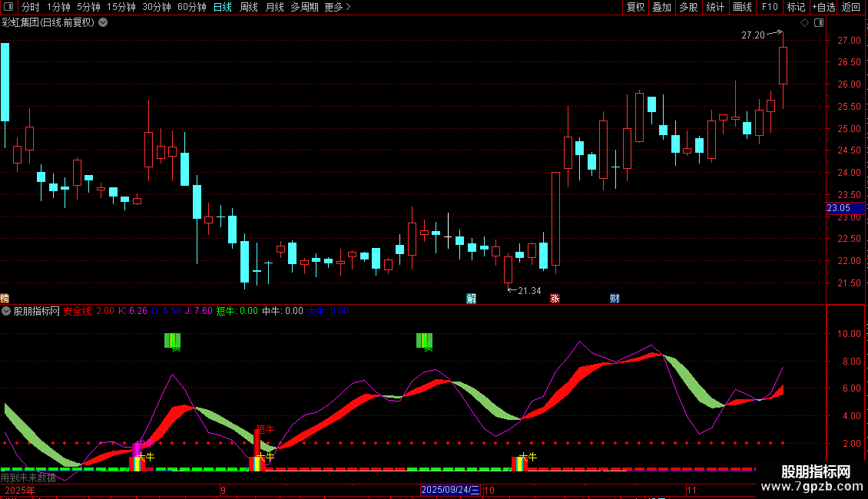Click the month 9 timeline label
This screenshot has width=868, height=499.
tap(223, 490)
